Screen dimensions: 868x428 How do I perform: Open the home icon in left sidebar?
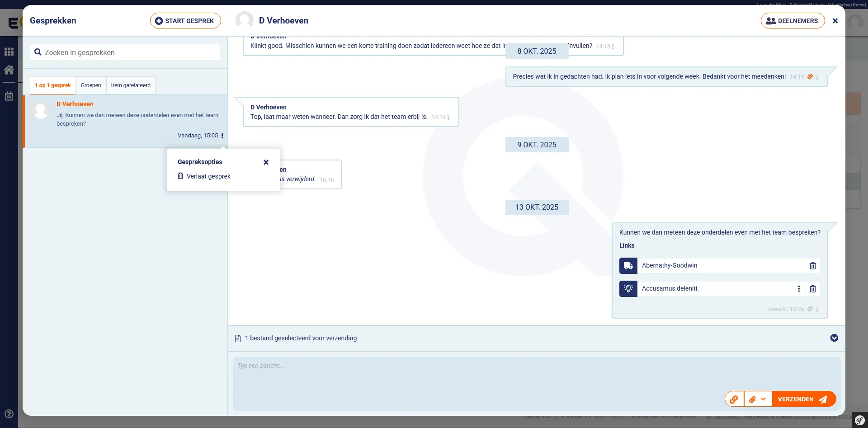point(9,70)
